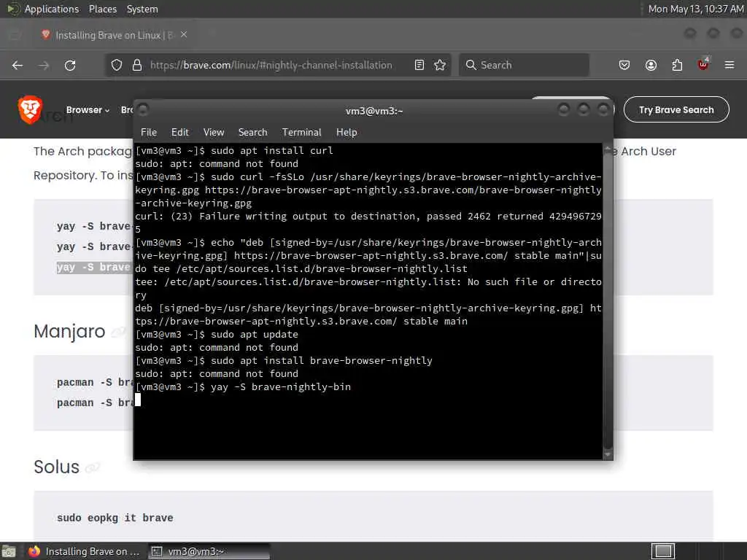
Task: Bookmark this page with the star icon
Action: (440, 65)
